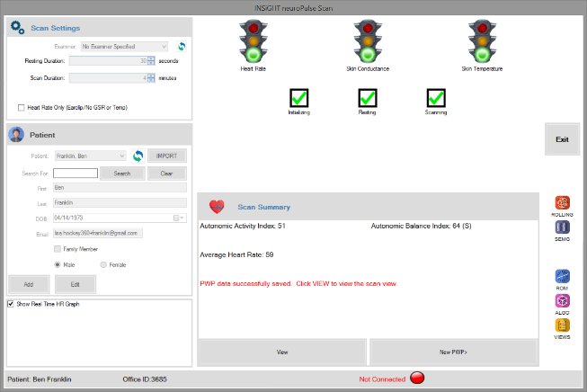
Task: Click the Clear button
Action: click(167, 174)
